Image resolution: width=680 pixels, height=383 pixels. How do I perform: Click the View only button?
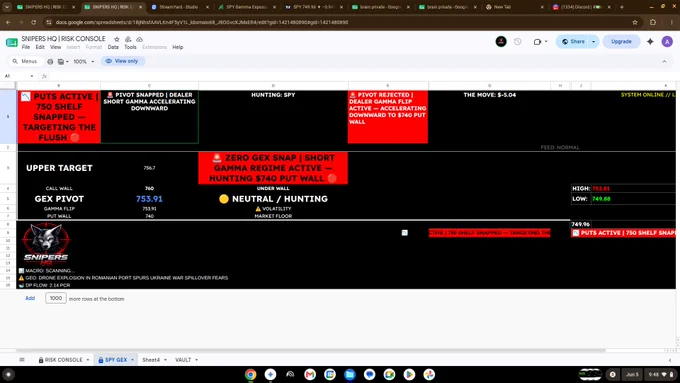123,61
